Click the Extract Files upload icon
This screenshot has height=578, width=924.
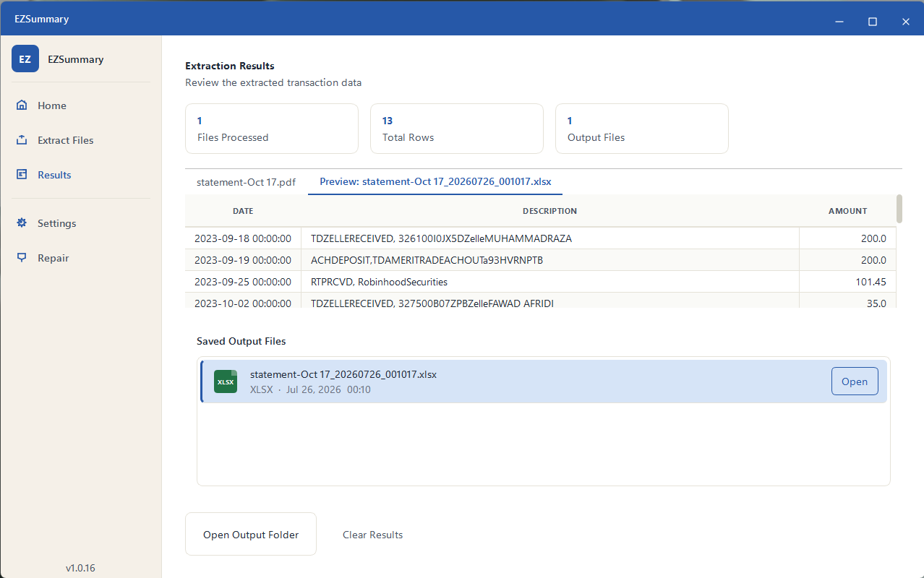point(22,140)
